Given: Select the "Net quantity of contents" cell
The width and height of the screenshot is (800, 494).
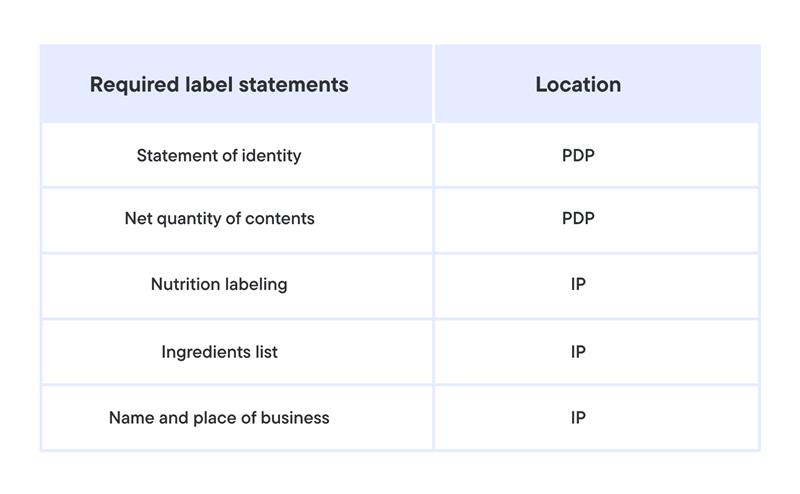Looking at the screenshot, I should (x=219, y=218).
